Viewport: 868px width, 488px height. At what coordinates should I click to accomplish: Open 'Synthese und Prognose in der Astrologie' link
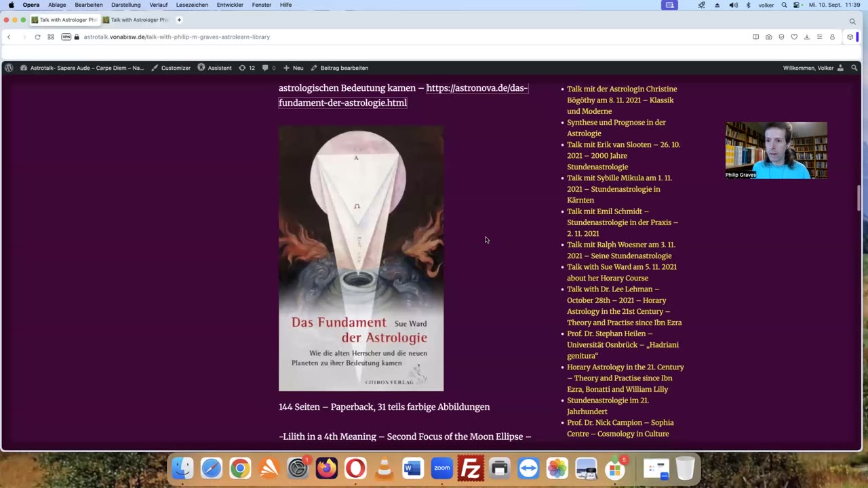click(616, 128)
